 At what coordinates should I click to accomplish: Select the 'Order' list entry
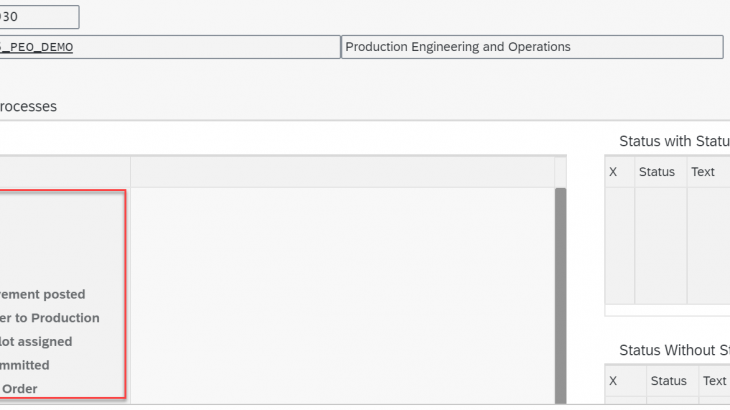[x=19, y=389]
